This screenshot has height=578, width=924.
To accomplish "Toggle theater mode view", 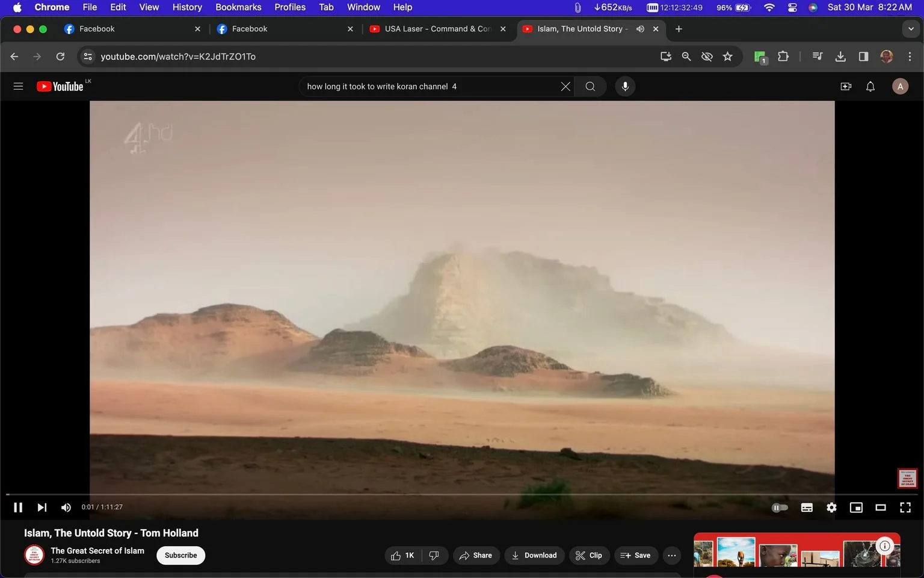I will 880,508.
